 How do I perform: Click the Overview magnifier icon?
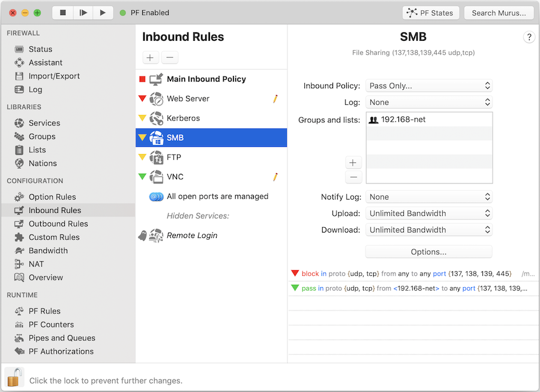point(19,278)
